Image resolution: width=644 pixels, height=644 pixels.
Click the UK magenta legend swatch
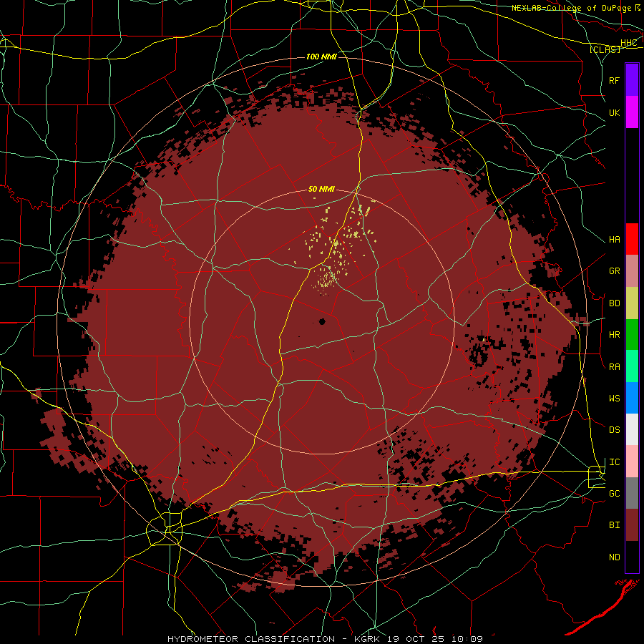(x=632, y=112)
